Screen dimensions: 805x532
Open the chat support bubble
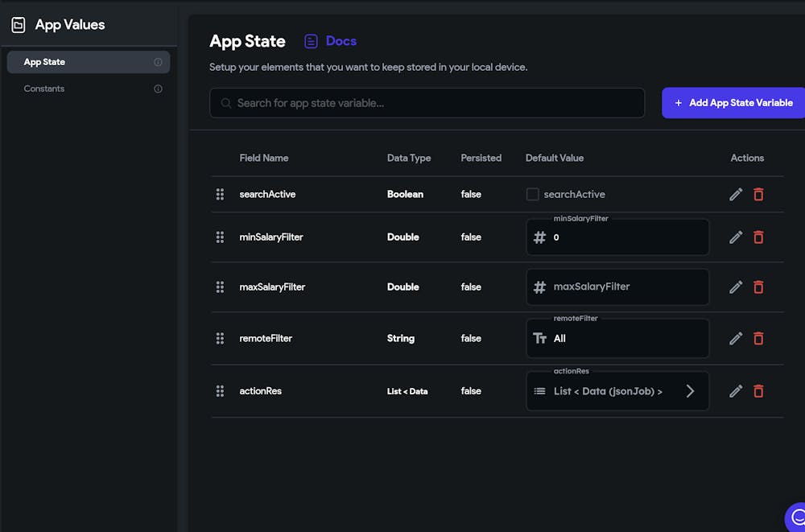point(797,517)
